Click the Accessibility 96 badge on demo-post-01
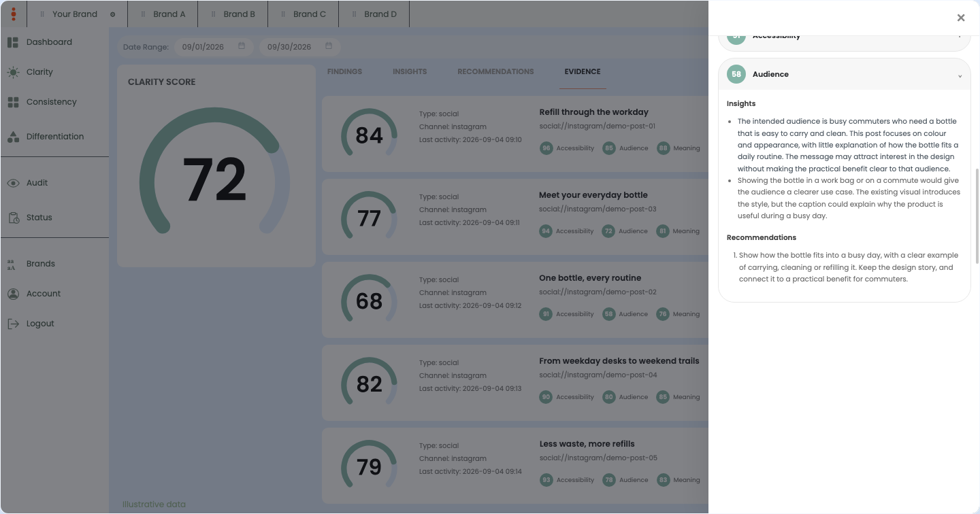 [x=546, y=148]
